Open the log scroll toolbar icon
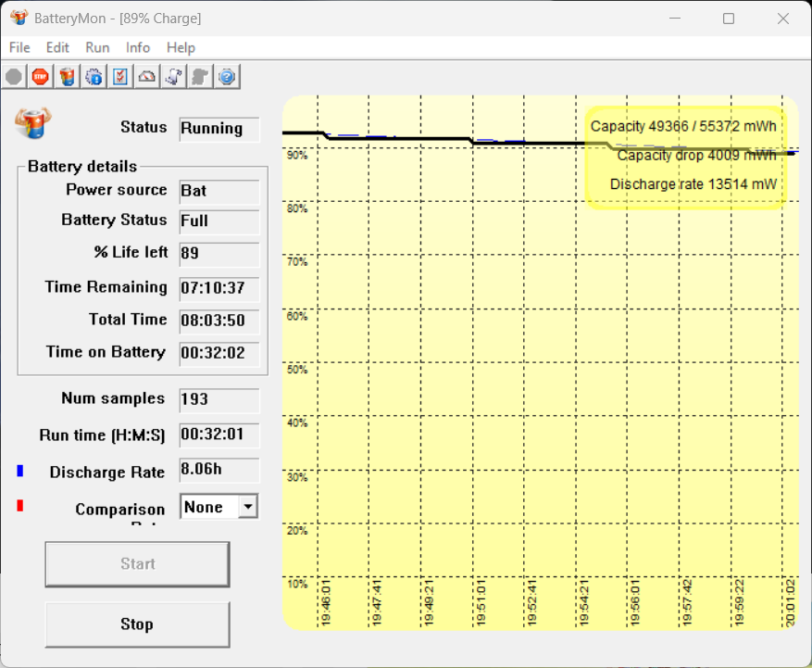812x668 pixels. click(173, 77)
